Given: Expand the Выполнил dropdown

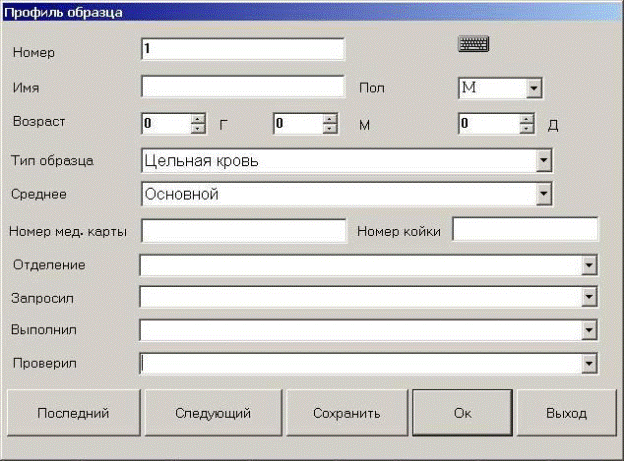Looking at the screenshot, I should coord(589,330).
